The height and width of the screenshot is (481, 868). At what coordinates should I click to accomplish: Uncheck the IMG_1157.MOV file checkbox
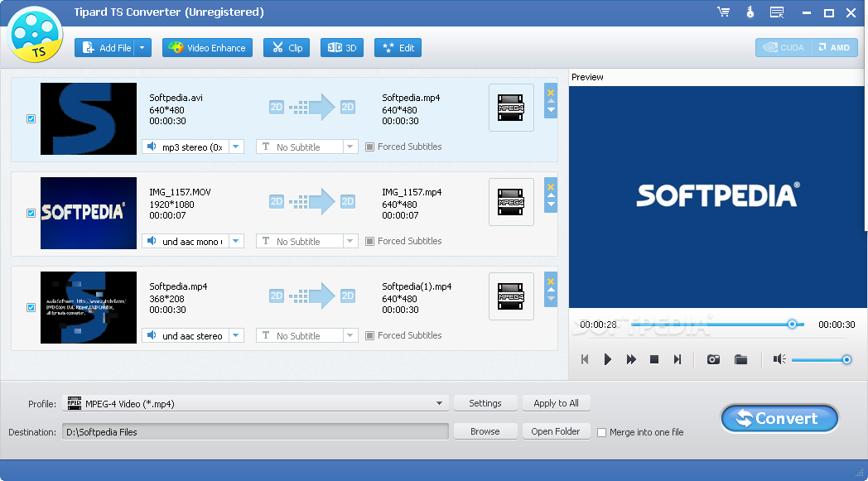pos(31,213)
